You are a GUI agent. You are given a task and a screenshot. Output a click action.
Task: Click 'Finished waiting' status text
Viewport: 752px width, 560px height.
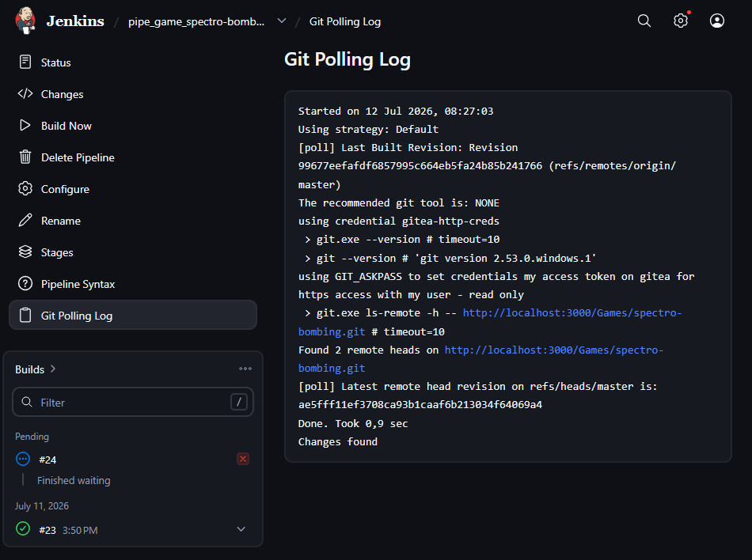tap(74, 480)
